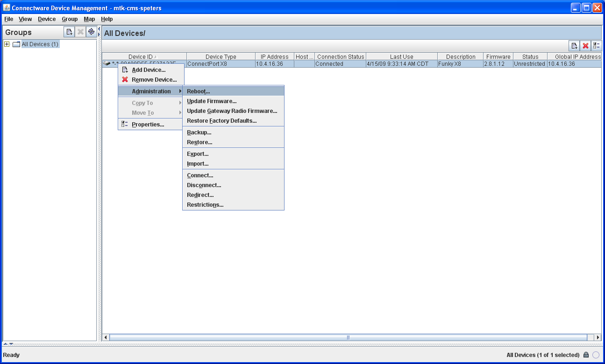Click the device icon in the selected row

coord(107,63)
